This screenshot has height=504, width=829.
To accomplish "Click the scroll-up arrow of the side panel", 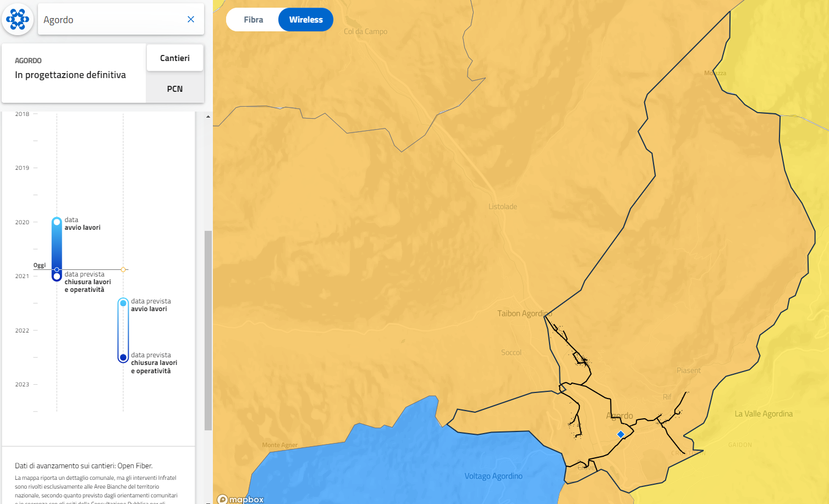I will pyautogui.click(x=208, y=117).
